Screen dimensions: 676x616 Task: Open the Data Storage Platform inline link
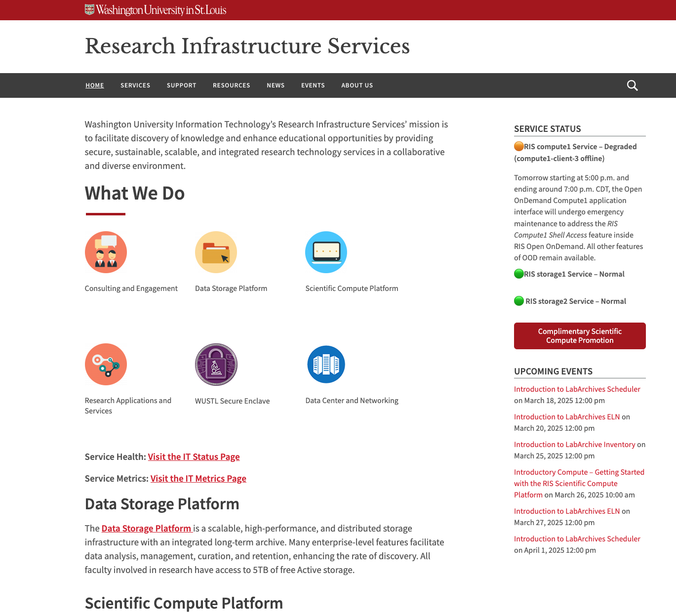coord(147,529)
